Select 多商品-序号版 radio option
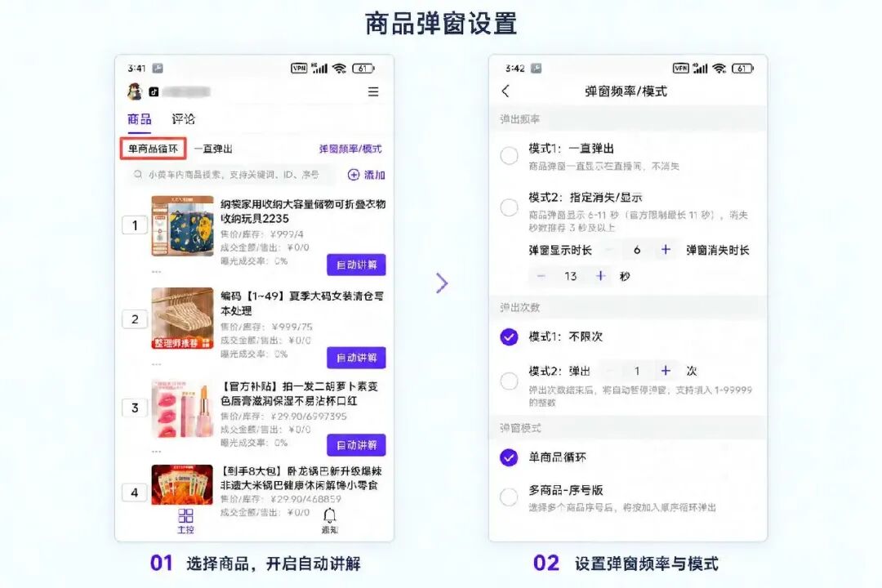 pyautogui.click(x=509, y=497)
